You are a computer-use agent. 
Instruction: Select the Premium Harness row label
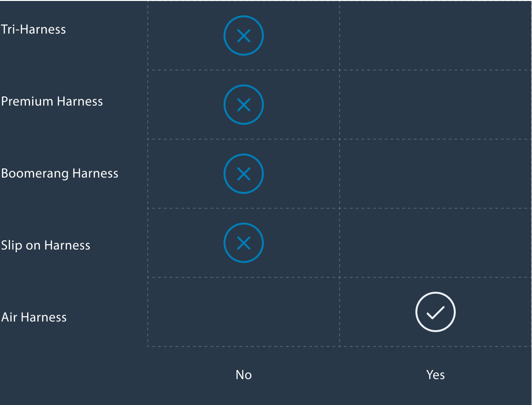52,101
